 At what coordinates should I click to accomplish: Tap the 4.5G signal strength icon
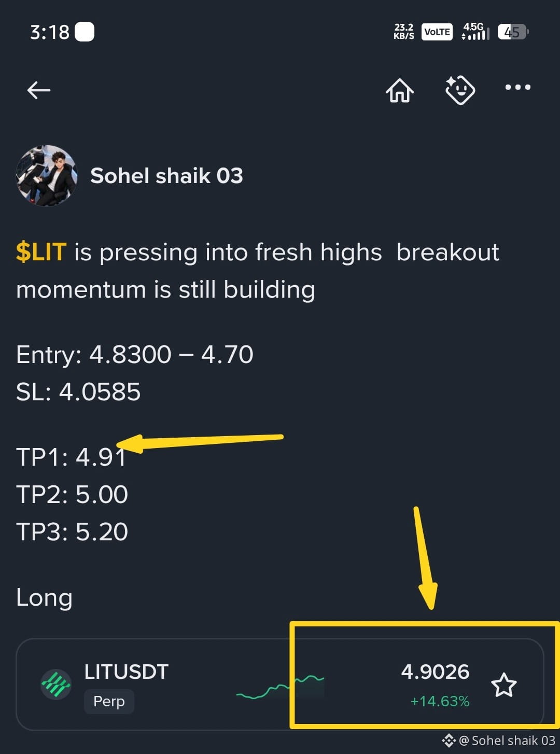pyautogui.click(x=475, y=31)
